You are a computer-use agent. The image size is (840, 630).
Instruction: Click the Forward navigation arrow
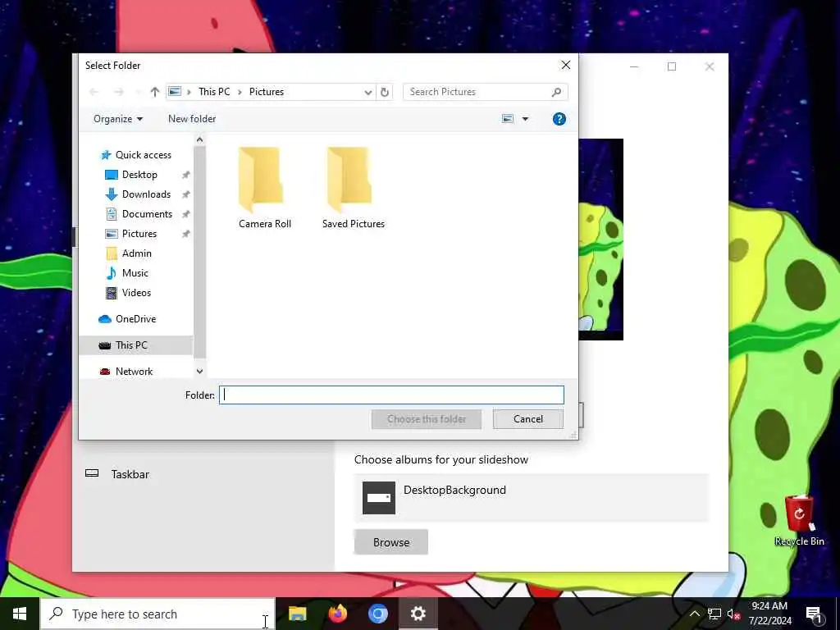[x=118, y=92]
